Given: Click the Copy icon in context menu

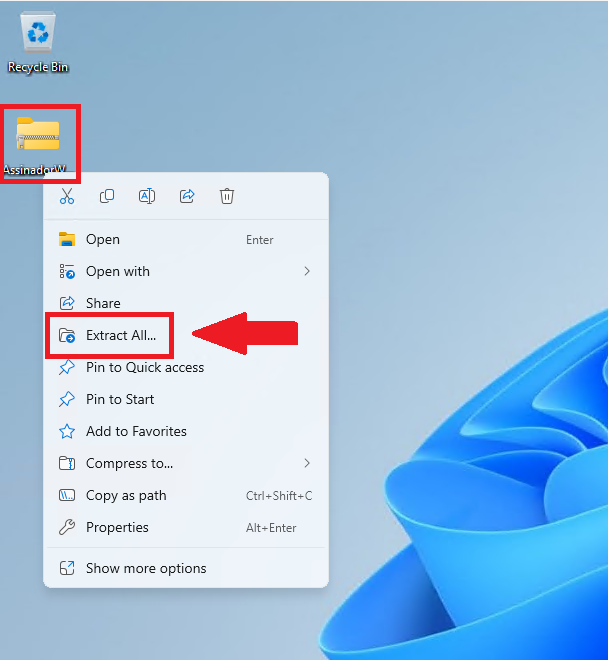Looking at the screenshot, I should click(x=107, y=196).
